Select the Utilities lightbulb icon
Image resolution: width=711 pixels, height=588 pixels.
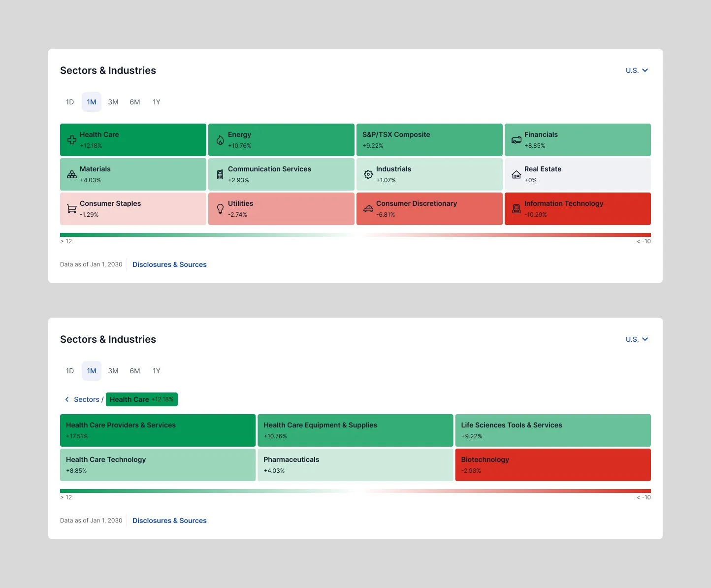click(x=220, y=209)
